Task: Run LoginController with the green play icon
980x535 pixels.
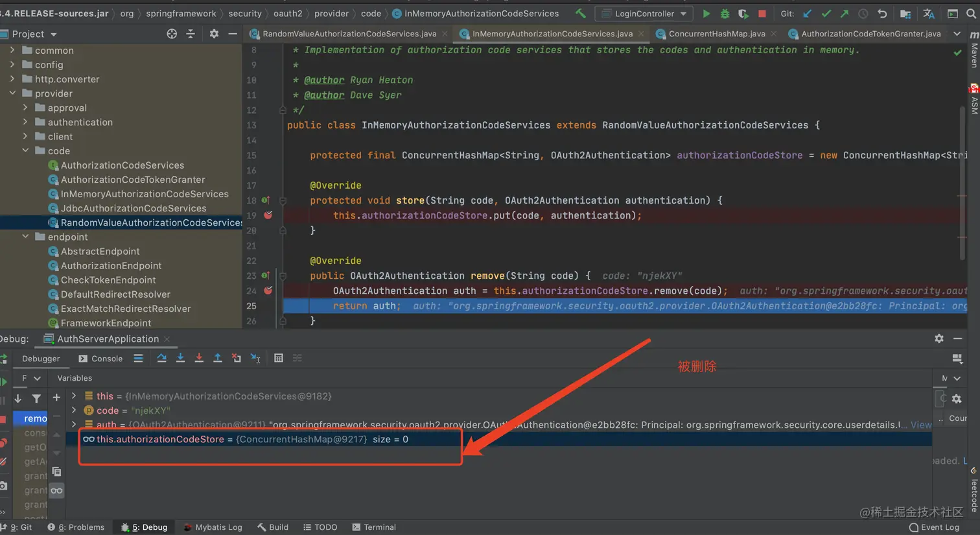Action: click(706, 14)
